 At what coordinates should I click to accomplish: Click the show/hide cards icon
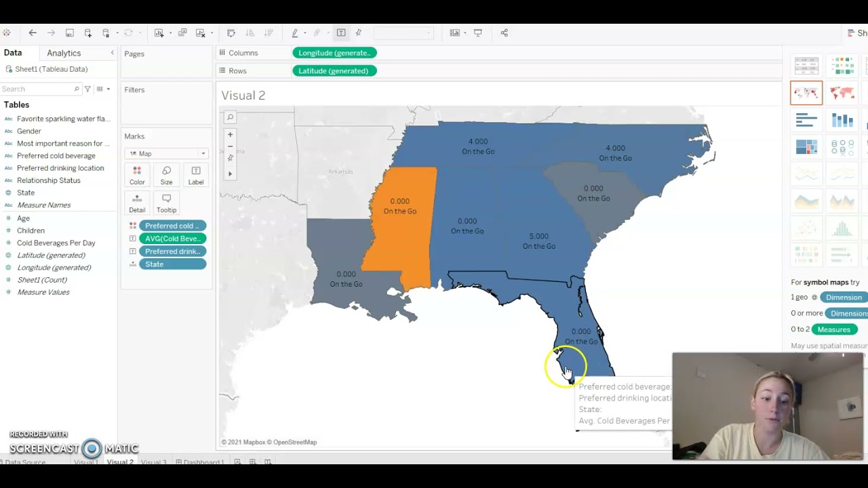coord(454,33)
